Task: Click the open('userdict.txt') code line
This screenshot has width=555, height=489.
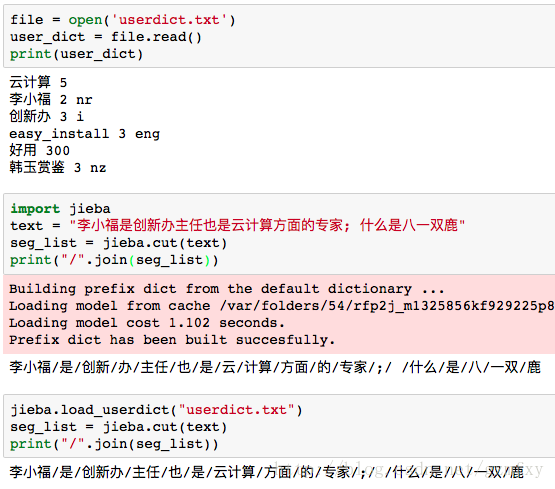Action: click(122, 20)
